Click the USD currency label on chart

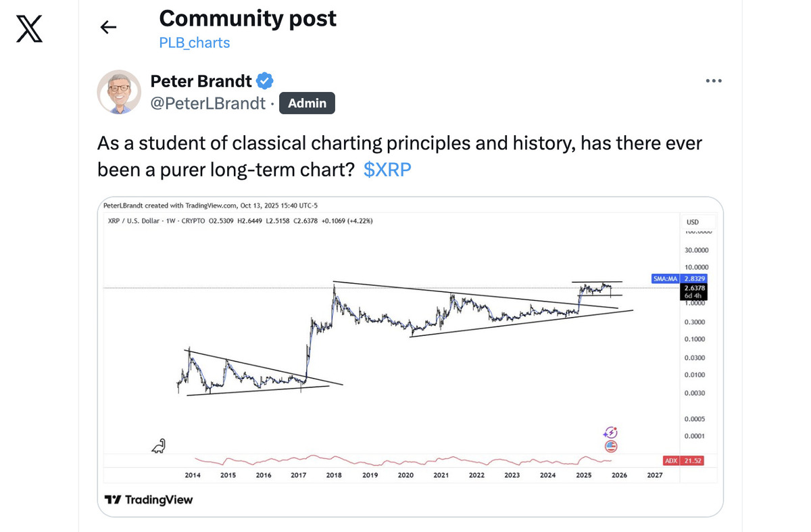point(693,222)
